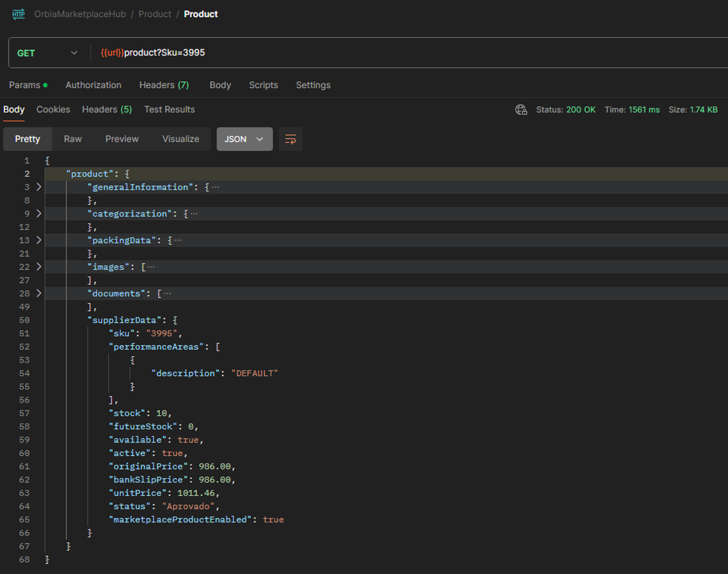Switch to the response Cookies tab
The width and height of the screenshot is (728, 574).
pyautogui.click(x=53, y=109)
